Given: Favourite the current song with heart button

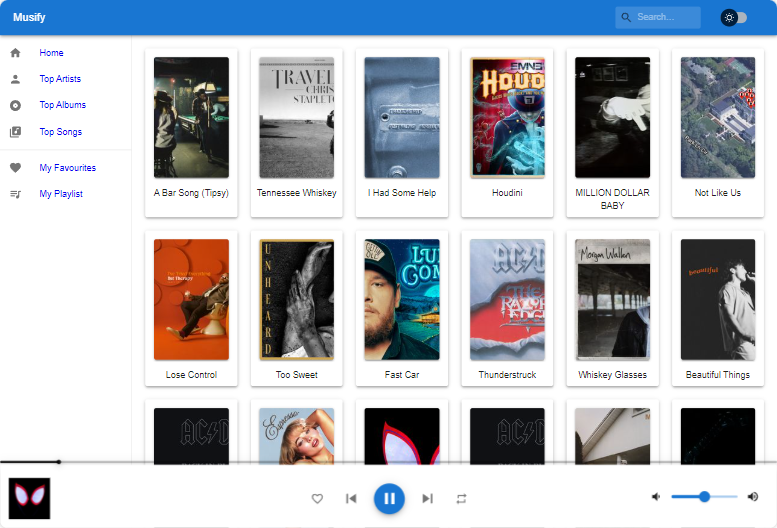Looking at the screenshot, I should [317, 498].
